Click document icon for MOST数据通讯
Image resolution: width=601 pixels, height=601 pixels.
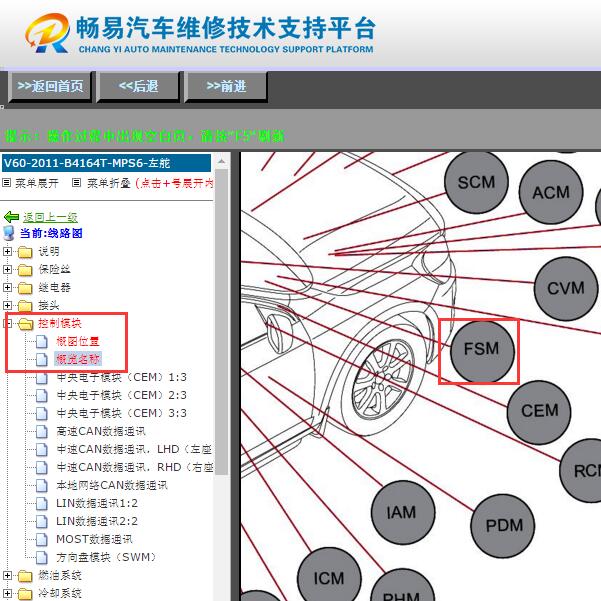coord(41,539)
